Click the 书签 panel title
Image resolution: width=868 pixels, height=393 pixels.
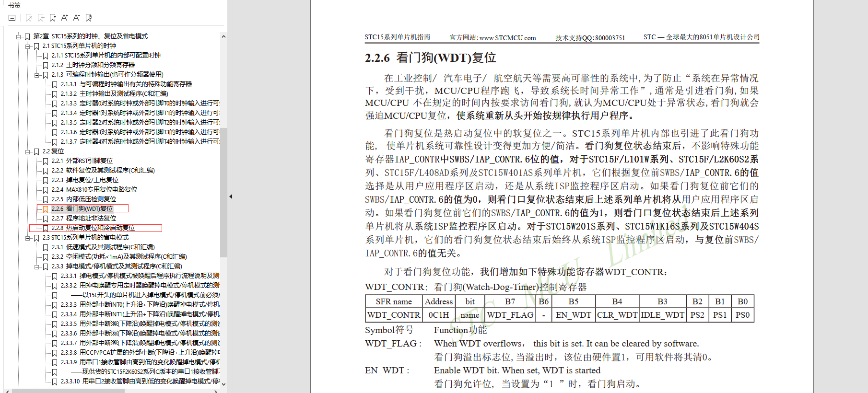coord(14,5)
